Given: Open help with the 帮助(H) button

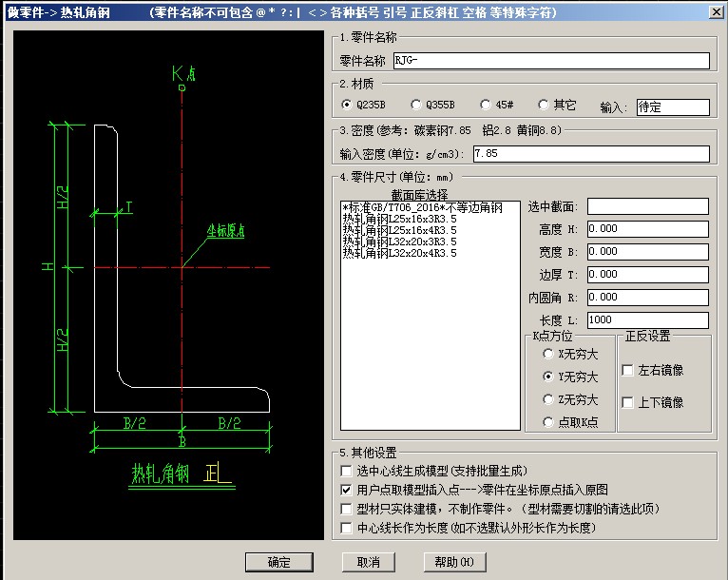Looking at the screenshot, I should (x=453, y=562).
